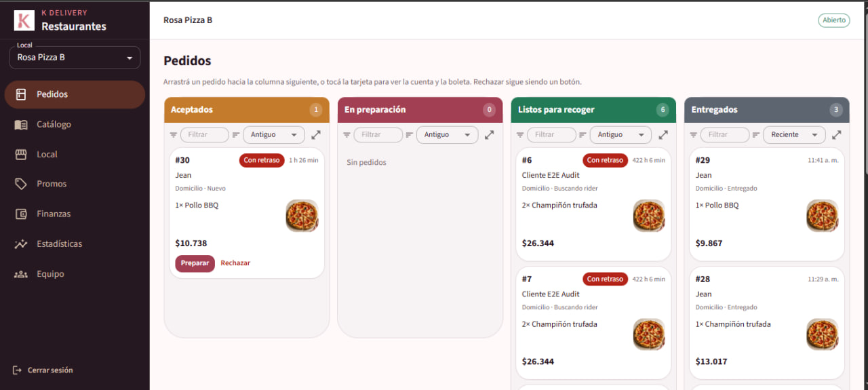Click the pizza thumbnail on order #29
Viewport: 868px width, 390px height.
click(x=823, y=216)
